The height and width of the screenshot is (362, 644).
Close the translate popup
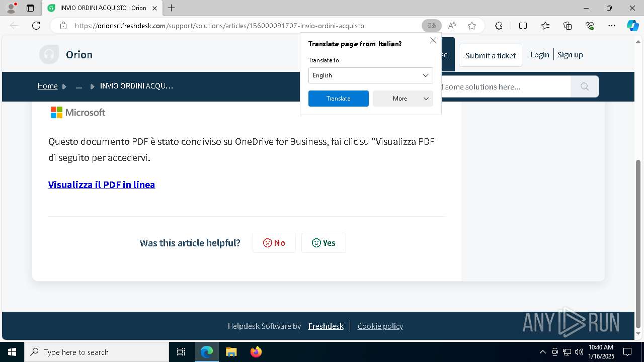click(433, 40)
